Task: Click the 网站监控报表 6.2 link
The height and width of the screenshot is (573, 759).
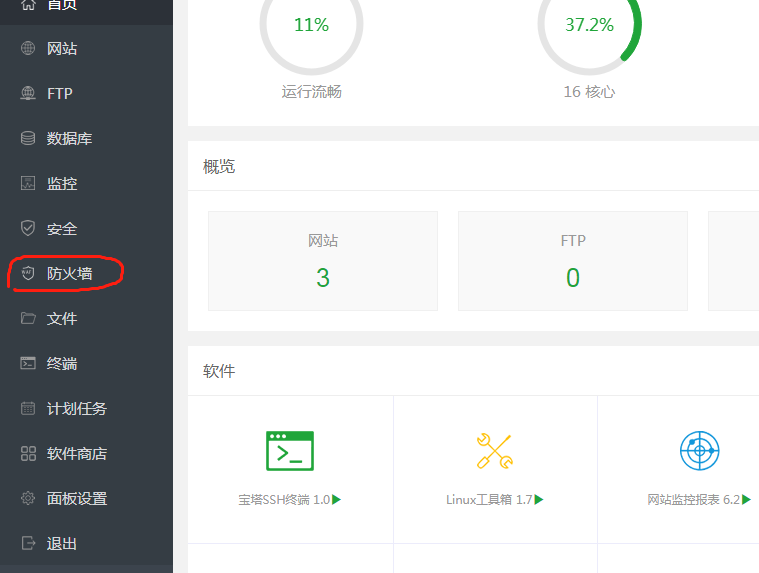Action: (x=694, y=499)
